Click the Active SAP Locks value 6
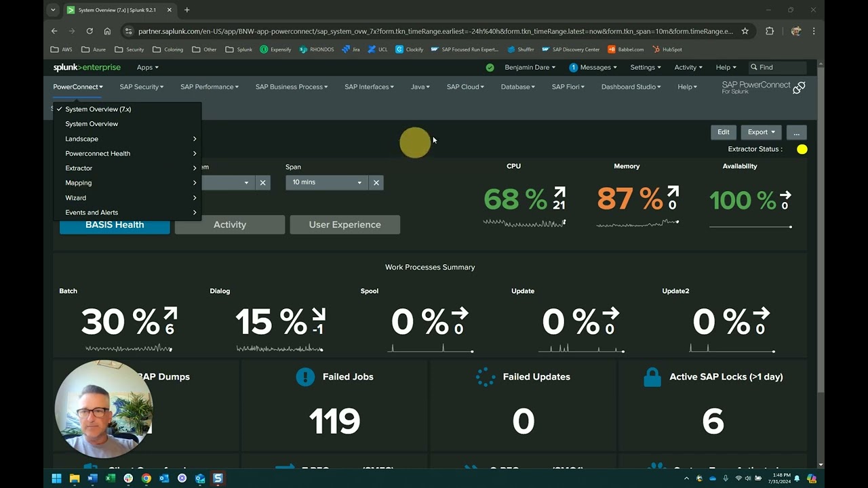The image size is (868, 488). [x=713, y=422]
